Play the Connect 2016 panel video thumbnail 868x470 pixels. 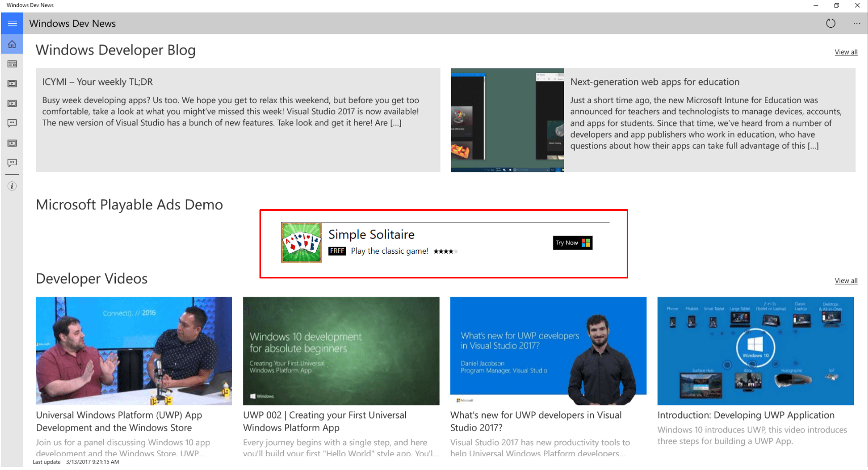tap(134, 351)
